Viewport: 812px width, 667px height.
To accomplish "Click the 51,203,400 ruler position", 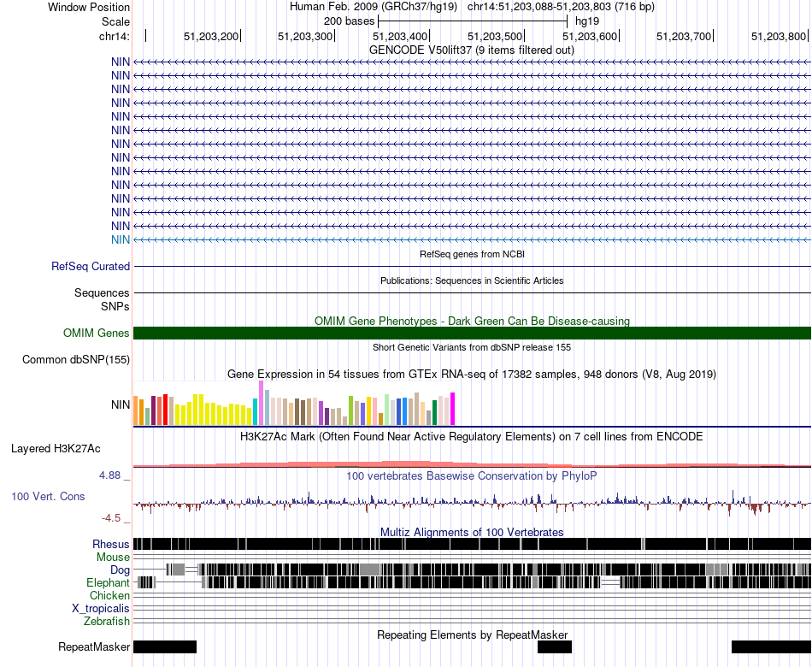I will point(400,36).
